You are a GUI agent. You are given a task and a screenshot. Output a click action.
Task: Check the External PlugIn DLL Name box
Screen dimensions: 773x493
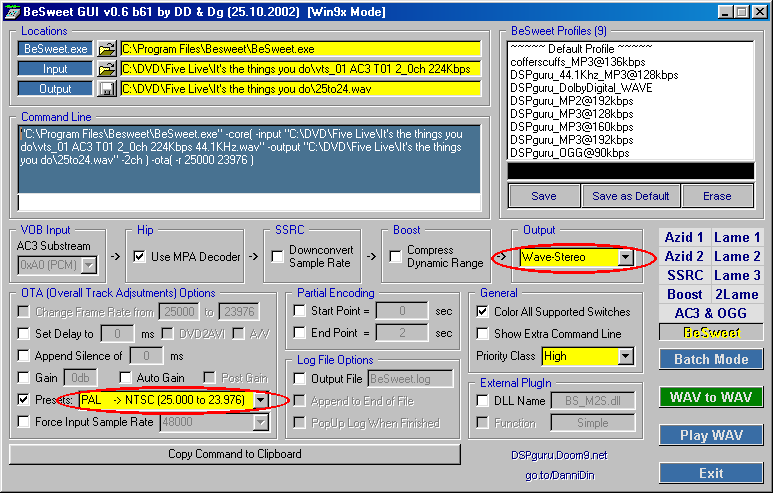point(483,401)
